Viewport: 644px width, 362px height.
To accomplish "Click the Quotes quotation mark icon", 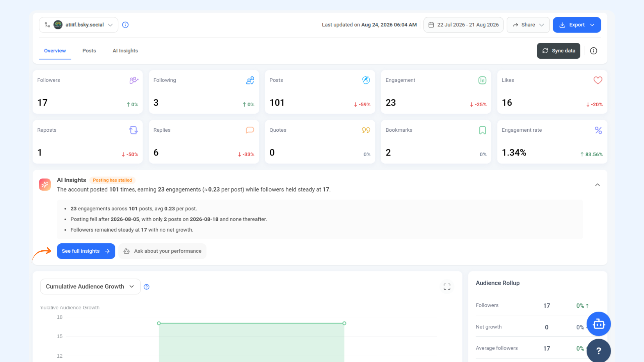I will pos(366,130).
